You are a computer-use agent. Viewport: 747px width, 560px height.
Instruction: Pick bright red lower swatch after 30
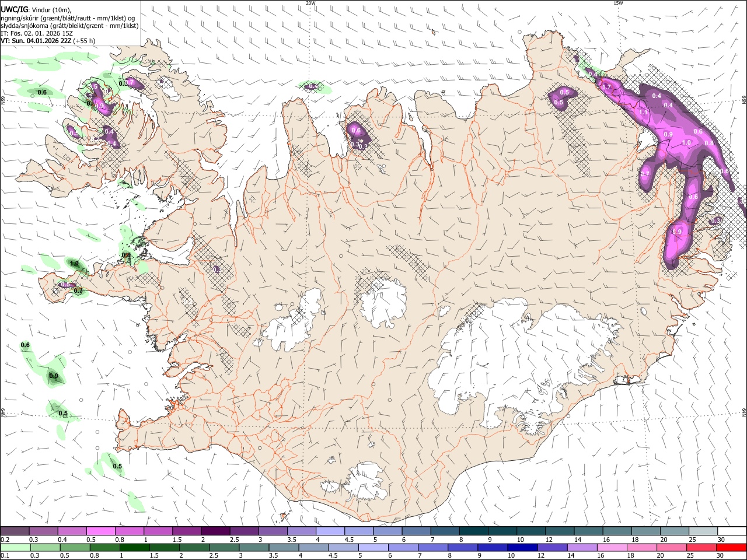tap(732, 547)
